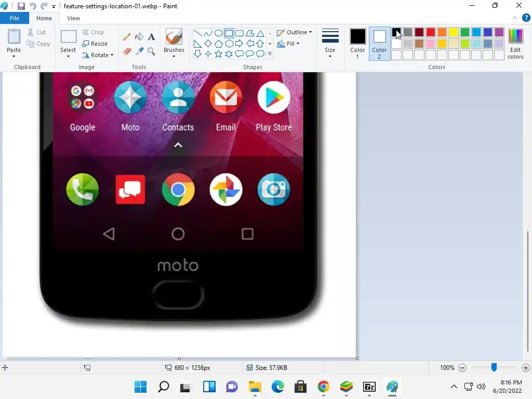Choose the Diamond shape
The width and height of the screenshot is (532, 399).
[x=208, y=44]
